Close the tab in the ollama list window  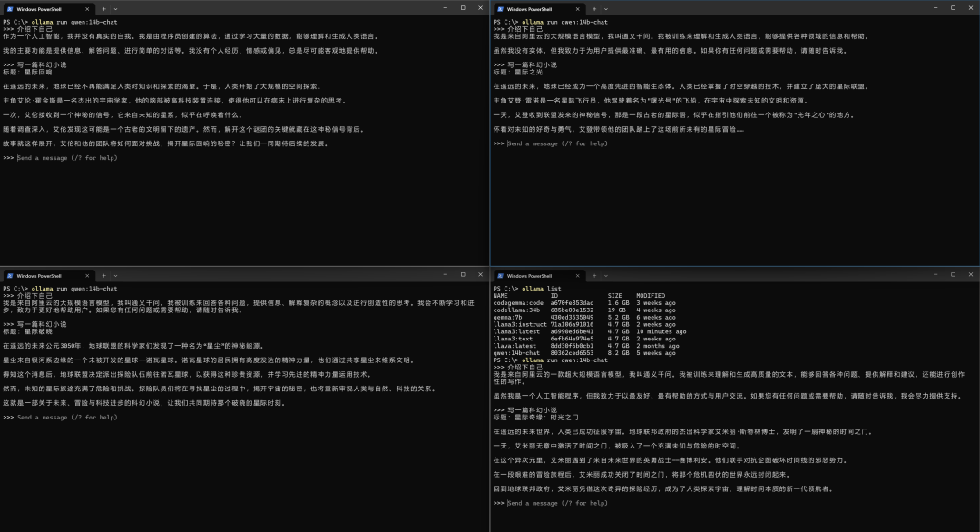click(577, 276)
